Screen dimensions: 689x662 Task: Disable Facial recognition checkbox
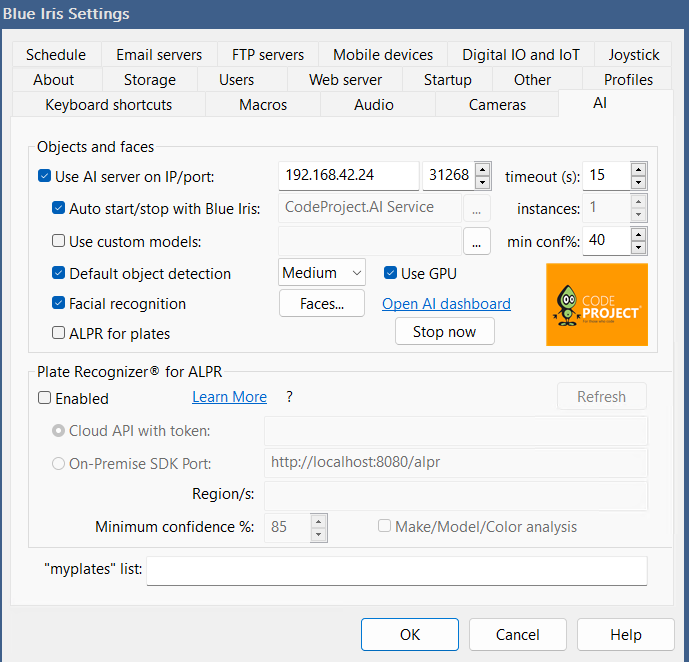pyautogui.click(x=58, y=303)
